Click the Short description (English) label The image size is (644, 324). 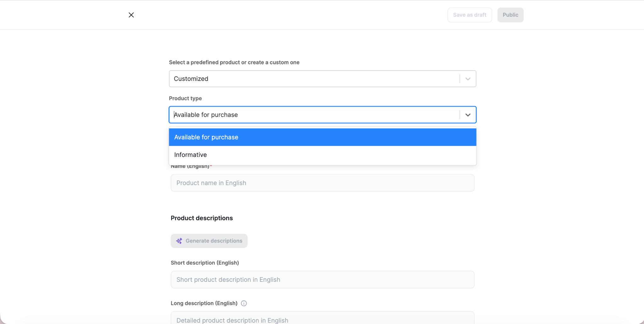tap(205, 263)
